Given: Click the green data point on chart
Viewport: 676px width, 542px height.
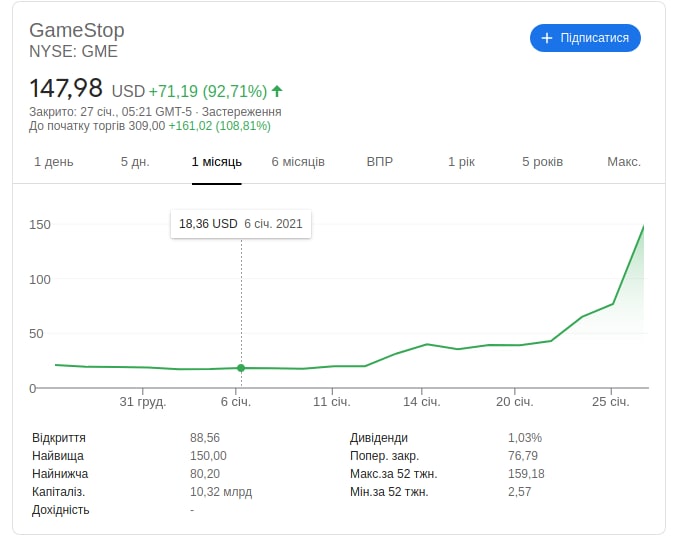Looking at the screenshot, I should [x=241, y=368].
